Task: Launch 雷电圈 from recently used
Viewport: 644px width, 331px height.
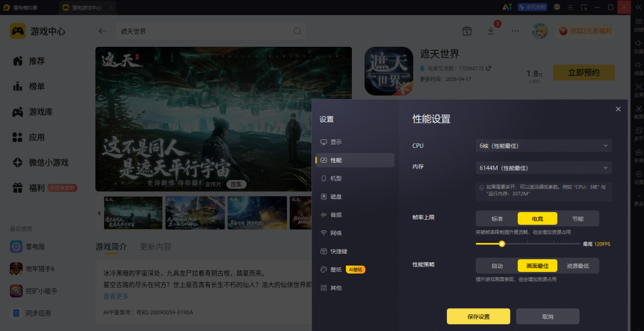Action: point(28,247)
